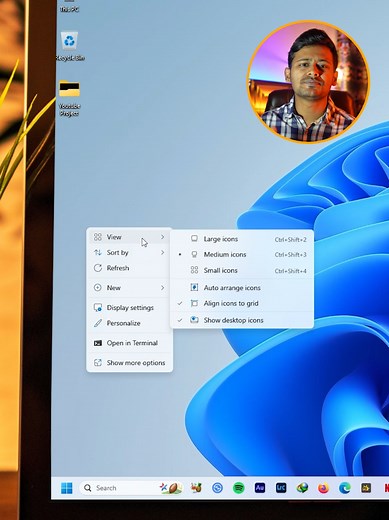389x520 pixels.
Task: Select the Youtube Project folder
Action: click(x=69, y=98)
